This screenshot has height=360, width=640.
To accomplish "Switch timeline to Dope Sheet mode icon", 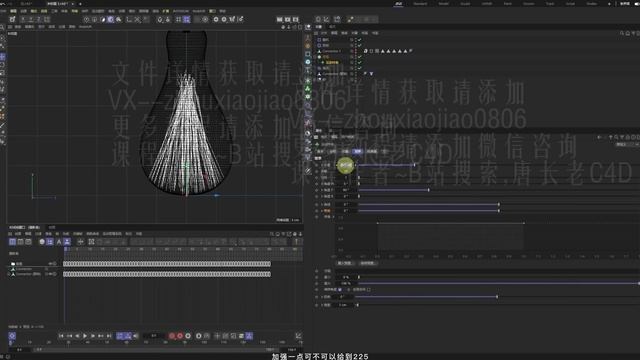I will coord(12,242).
